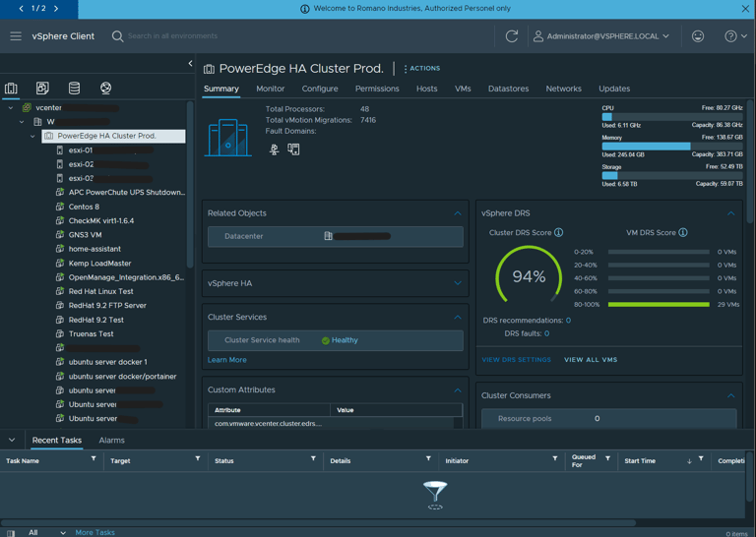Click the refresh icon in header
This screenshot has width=756, height=537.
coord(512,36)
